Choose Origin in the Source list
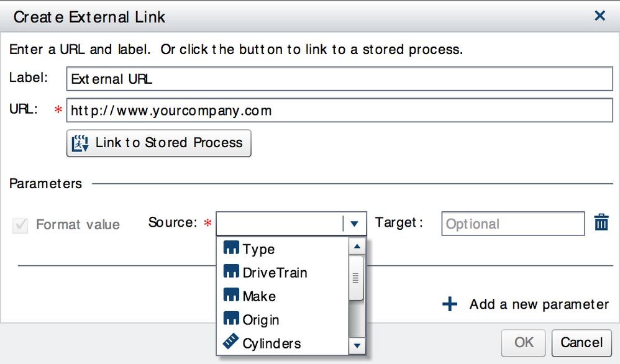 pos(261,320)
